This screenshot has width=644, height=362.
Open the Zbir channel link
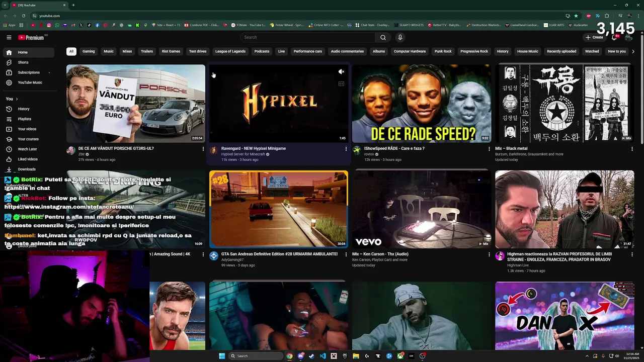82,154
